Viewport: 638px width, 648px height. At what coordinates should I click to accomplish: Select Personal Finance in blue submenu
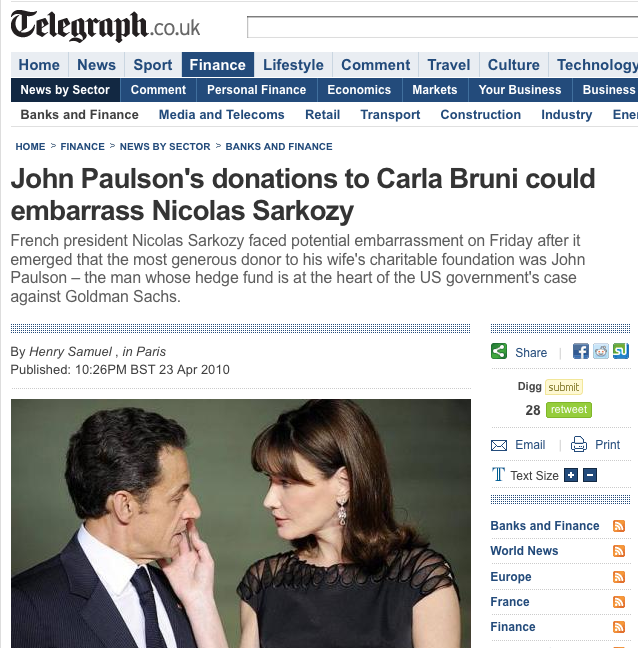257,90
